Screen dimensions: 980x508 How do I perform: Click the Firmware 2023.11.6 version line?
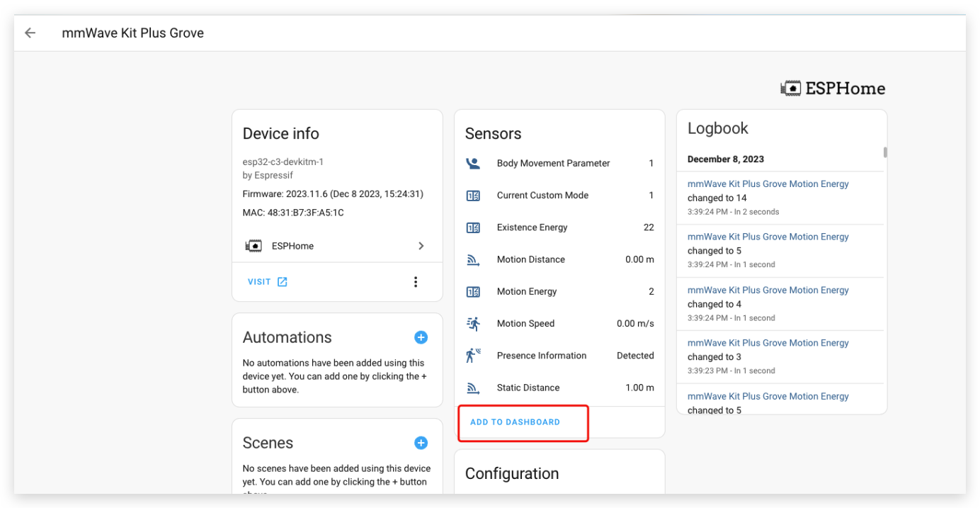(333, 194)
